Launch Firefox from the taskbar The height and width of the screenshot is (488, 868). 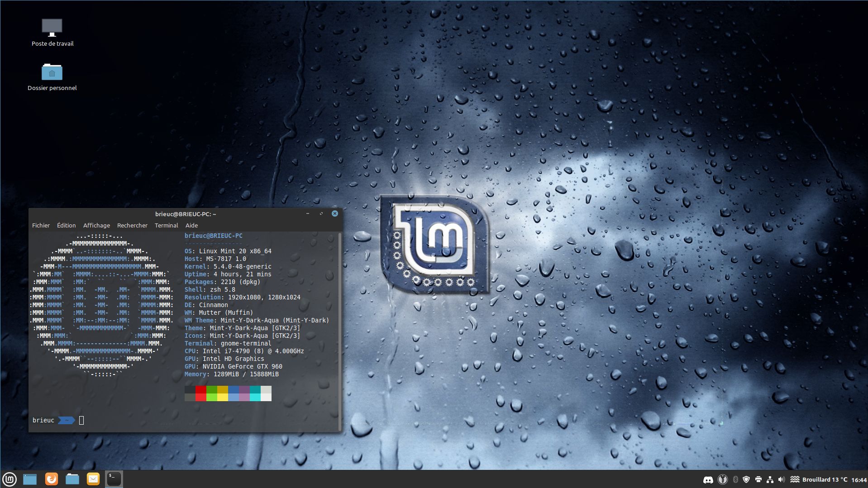[x=51, y=479]
